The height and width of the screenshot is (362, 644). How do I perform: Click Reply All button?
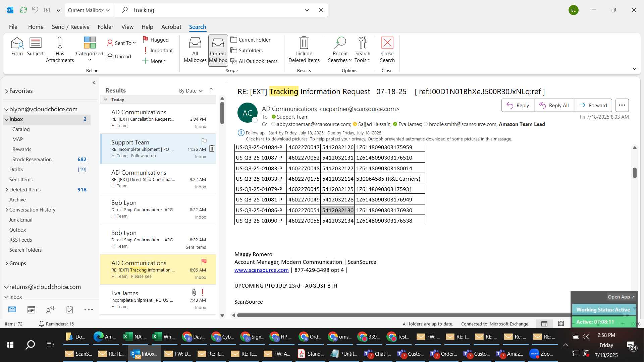point(554,105)
